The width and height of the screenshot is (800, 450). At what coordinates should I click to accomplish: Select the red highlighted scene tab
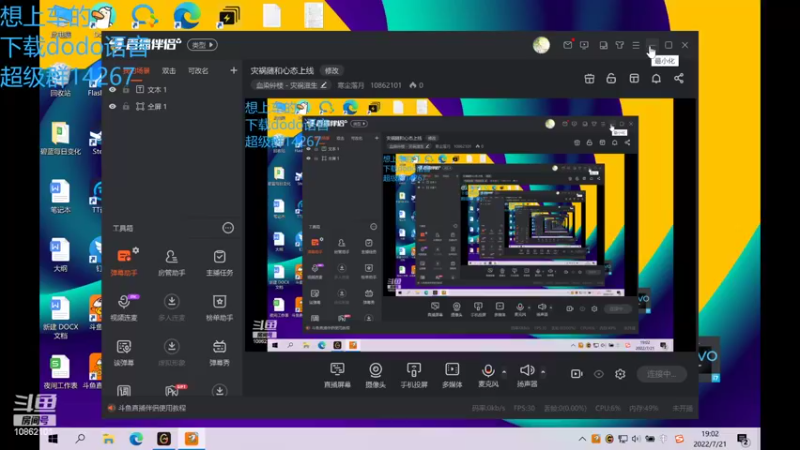(136, 71)
